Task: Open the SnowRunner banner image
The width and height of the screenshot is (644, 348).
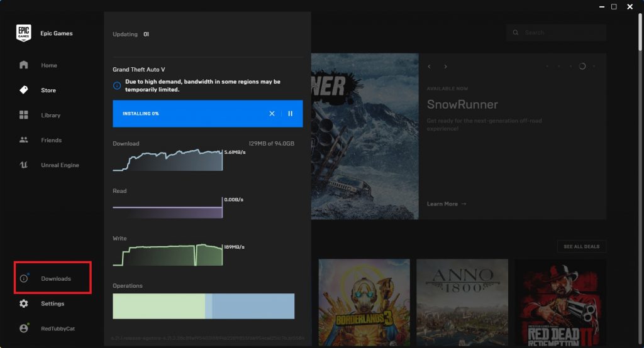Action: point(365,136)
